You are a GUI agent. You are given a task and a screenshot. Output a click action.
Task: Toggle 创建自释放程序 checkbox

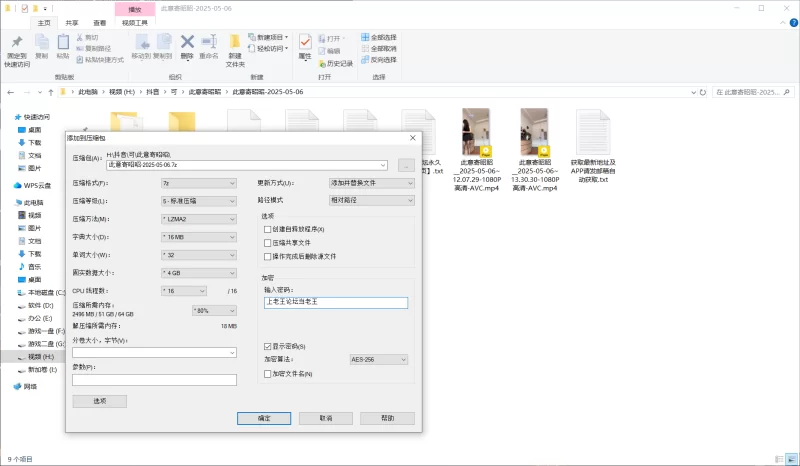click(267, 229)
